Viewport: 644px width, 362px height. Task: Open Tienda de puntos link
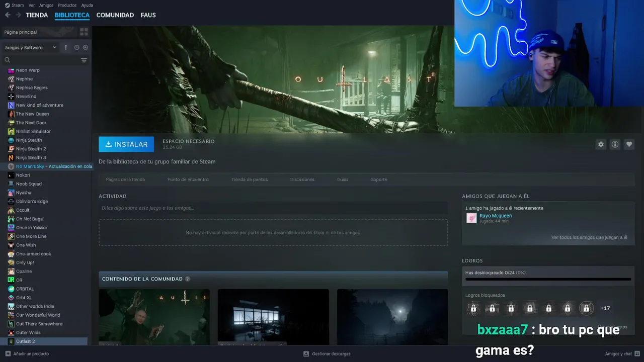pos(250,179)
